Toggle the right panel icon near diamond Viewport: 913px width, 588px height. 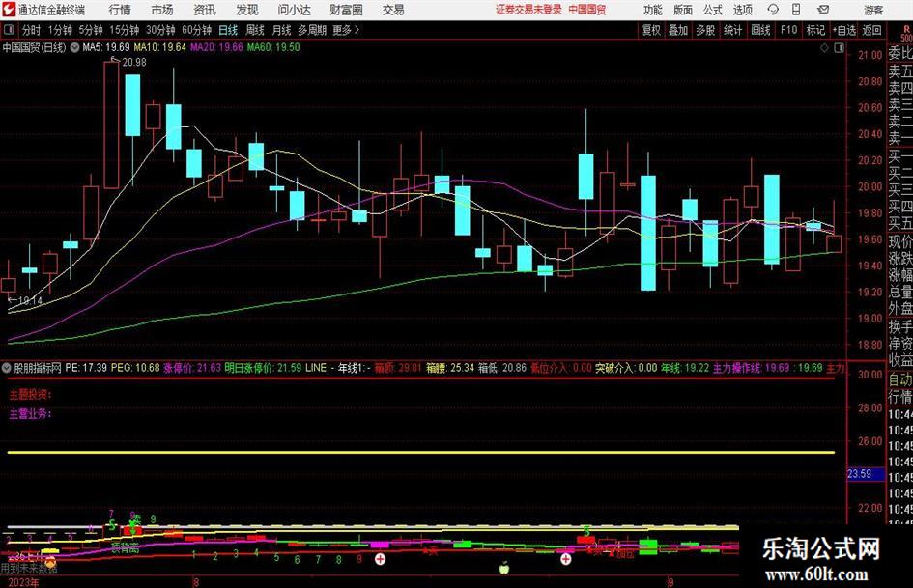tap(839, 48)
